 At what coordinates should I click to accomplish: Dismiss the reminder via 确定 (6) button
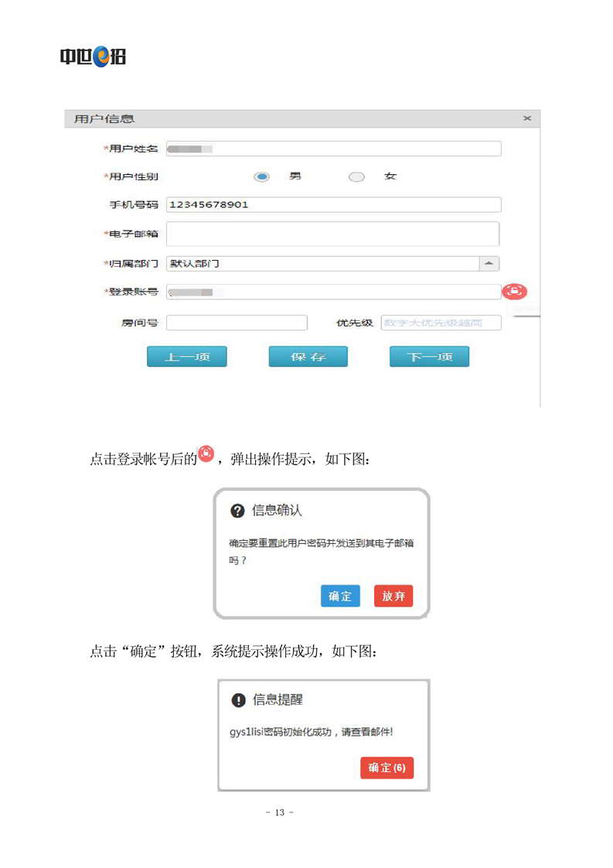[387, 767]
